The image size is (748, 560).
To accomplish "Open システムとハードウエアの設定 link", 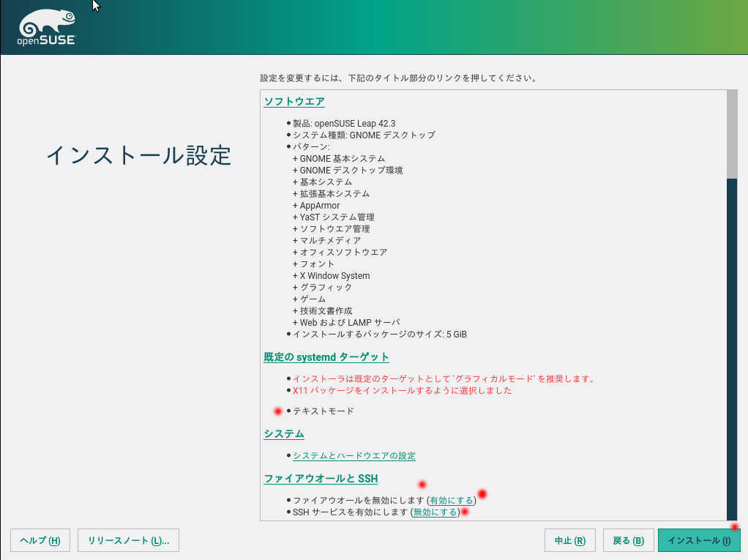I will (354, 455).
